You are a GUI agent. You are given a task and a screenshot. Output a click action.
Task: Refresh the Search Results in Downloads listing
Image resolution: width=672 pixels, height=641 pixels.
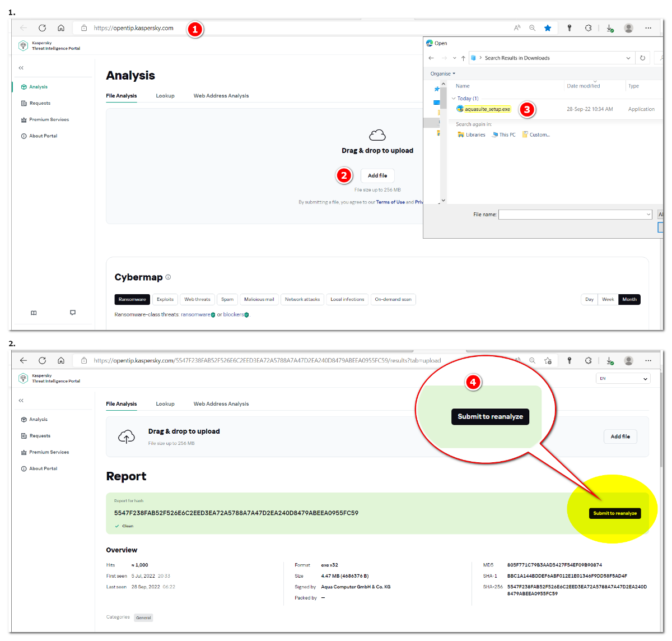[x=642, y=58]
